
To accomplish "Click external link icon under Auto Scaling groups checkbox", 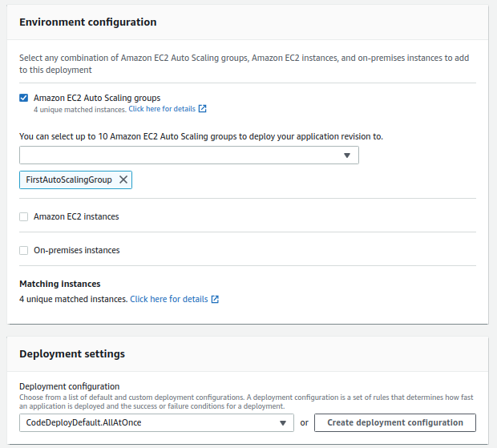I will click(x=203, y=108).
